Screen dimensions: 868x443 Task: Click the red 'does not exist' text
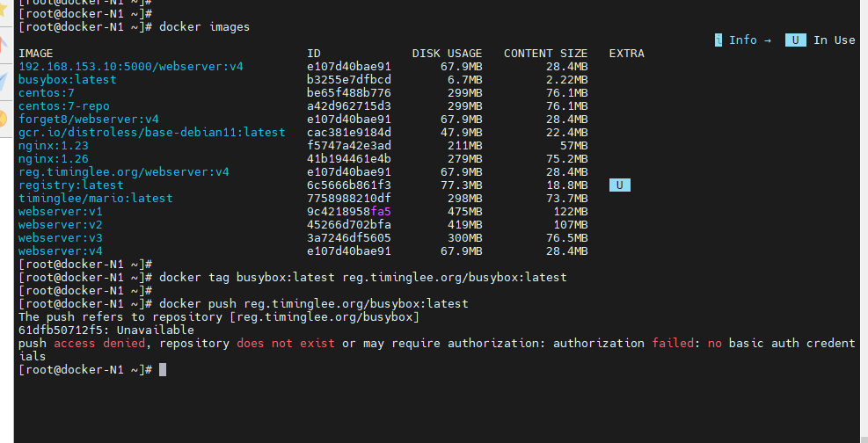[x=286, y=343]
